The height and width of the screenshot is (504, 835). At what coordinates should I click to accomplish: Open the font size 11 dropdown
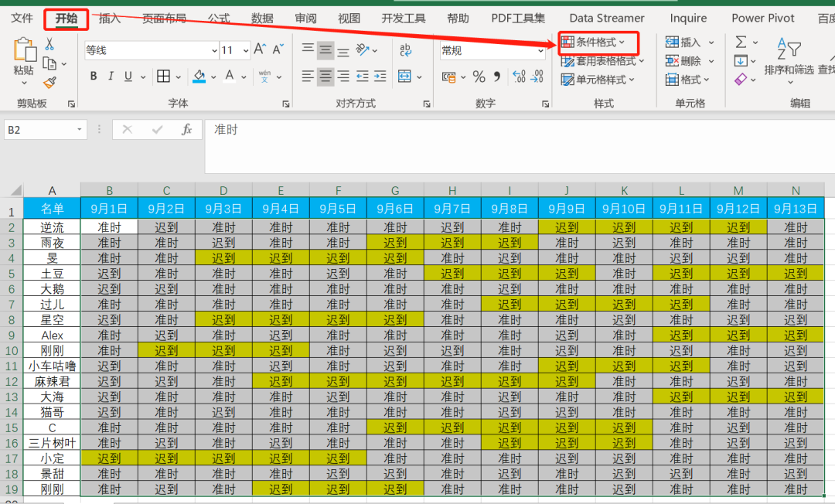[x=246, y=50]
